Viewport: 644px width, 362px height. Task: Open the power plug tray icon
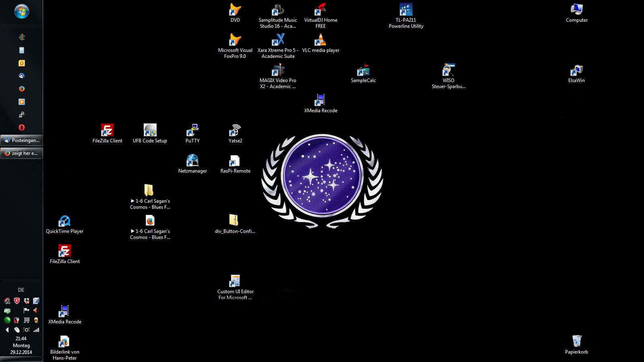tap(17, 320)
